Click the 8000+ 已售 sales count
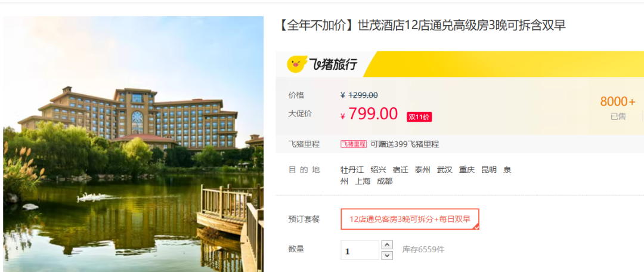 point(618,108)
